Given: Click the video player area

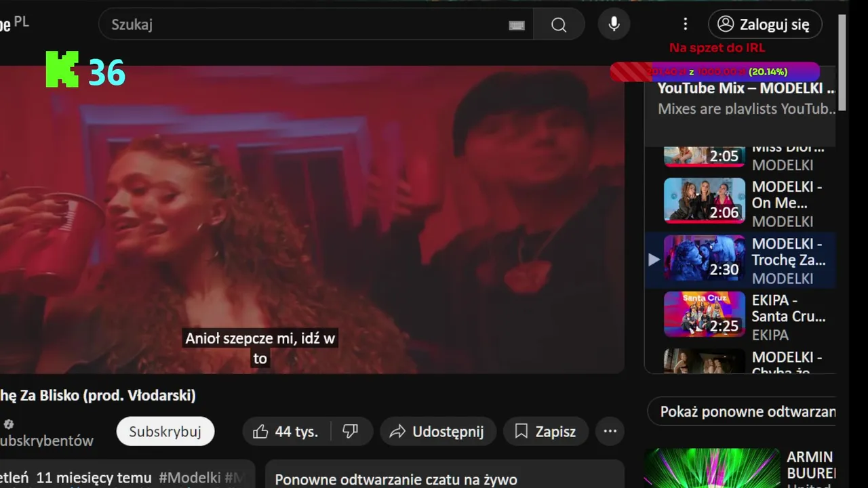Looking at the screenshot, I should (312, 219).
